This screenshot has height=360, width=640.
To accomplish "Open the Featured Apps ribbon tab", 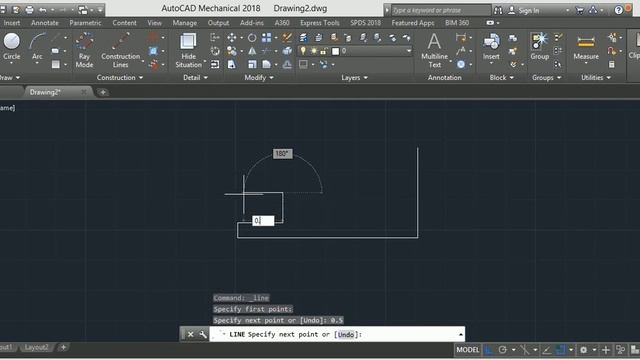I will tap(413, 23).
